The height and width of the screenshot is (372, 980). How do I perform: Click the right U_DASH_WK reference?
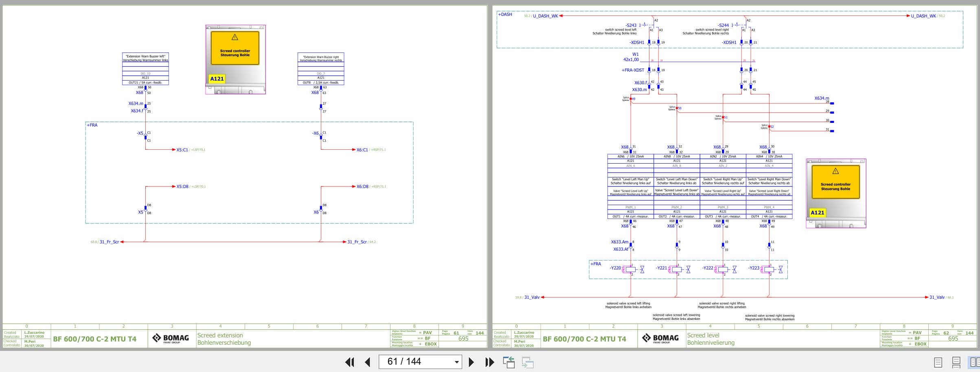click(x=928, y=16)
